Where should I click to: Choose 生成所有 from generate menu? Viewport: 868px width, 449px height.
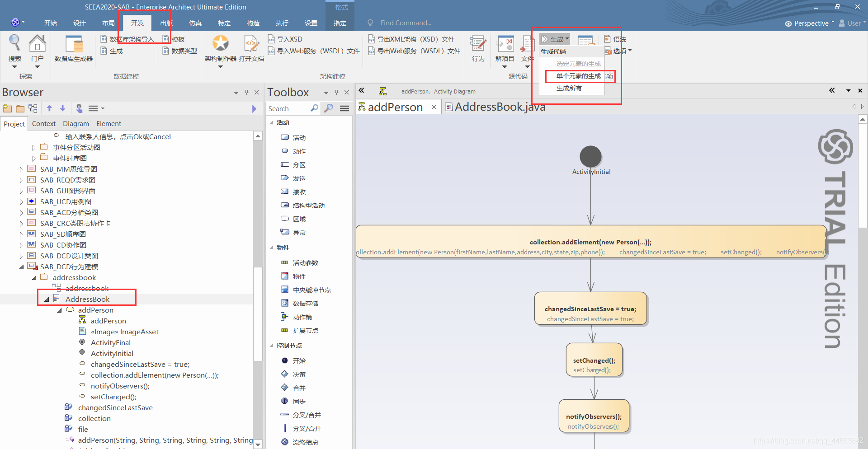(x=569, y=88)
